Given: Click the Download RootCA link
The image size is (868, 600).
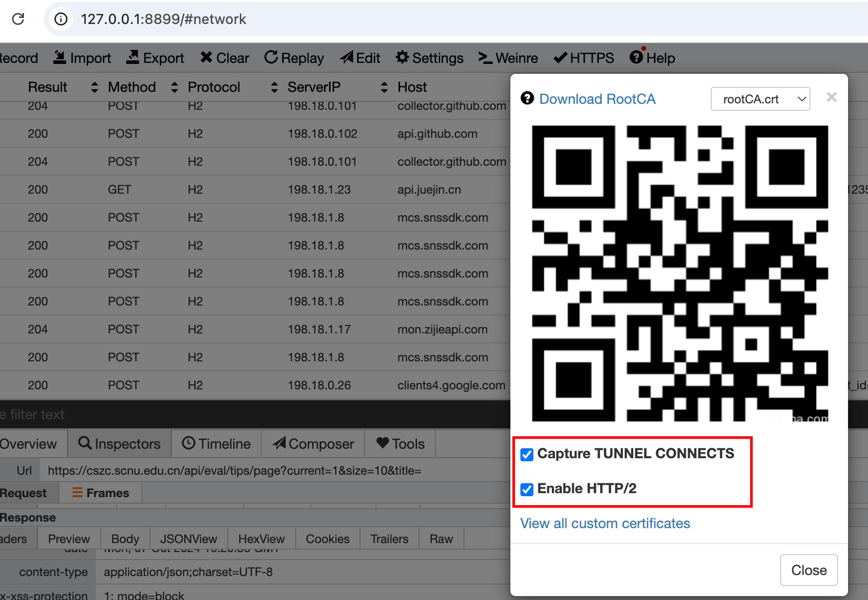Looking at the screenshot, I should pos(597,99).
